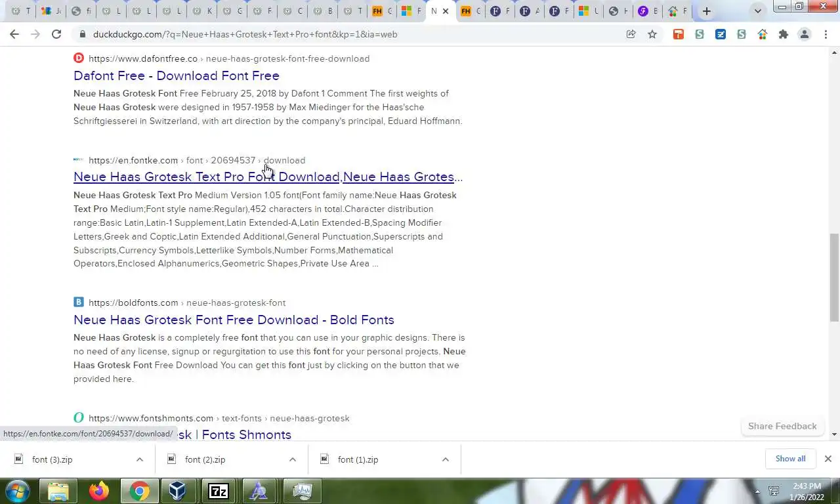840x504 pixels.
Task: Switch to the globe icon tab labeled H
Action: click(x=618, y=11)
